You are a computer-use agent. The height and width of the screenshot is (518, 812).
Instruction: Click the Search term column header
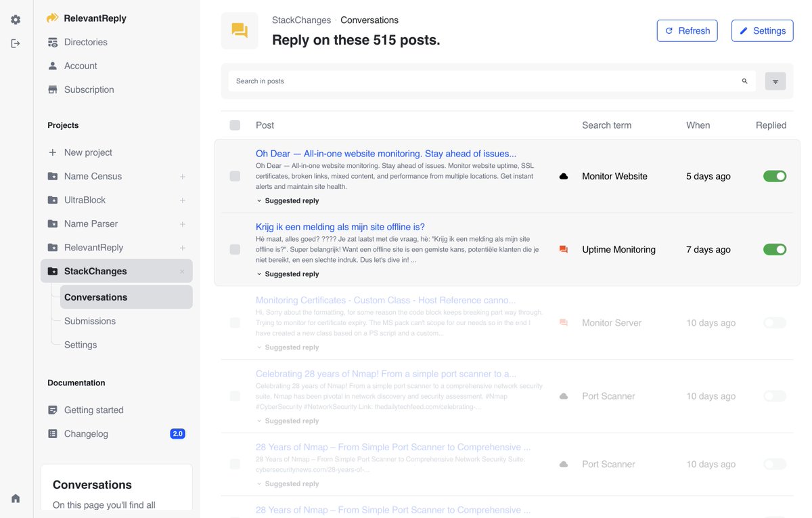[606, 125]
